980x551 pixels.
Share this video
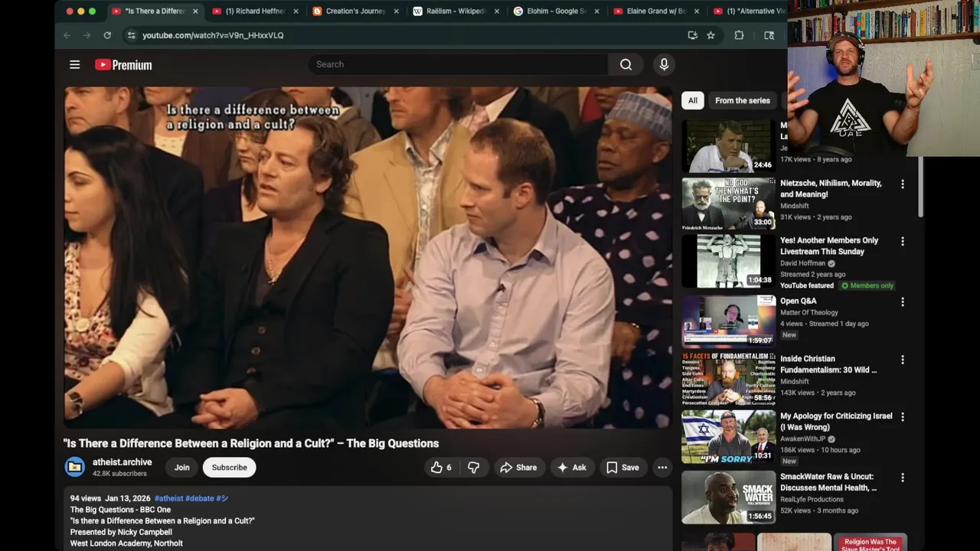coord(518,468)
